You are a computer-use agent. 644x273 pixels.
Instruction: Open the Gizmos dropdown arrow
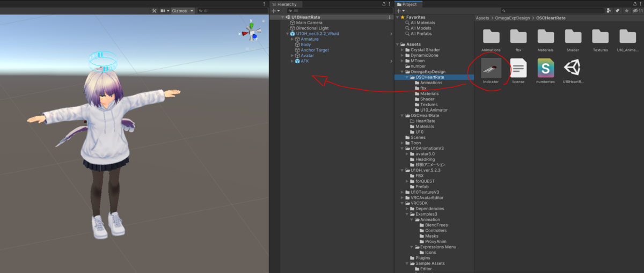192,11
